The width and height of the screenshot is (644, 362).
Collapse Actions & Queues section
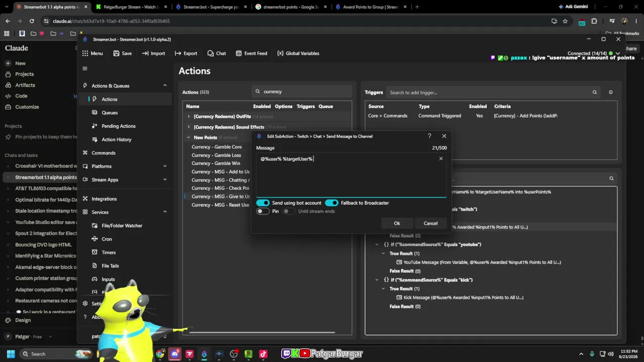[x=165, y=85]
